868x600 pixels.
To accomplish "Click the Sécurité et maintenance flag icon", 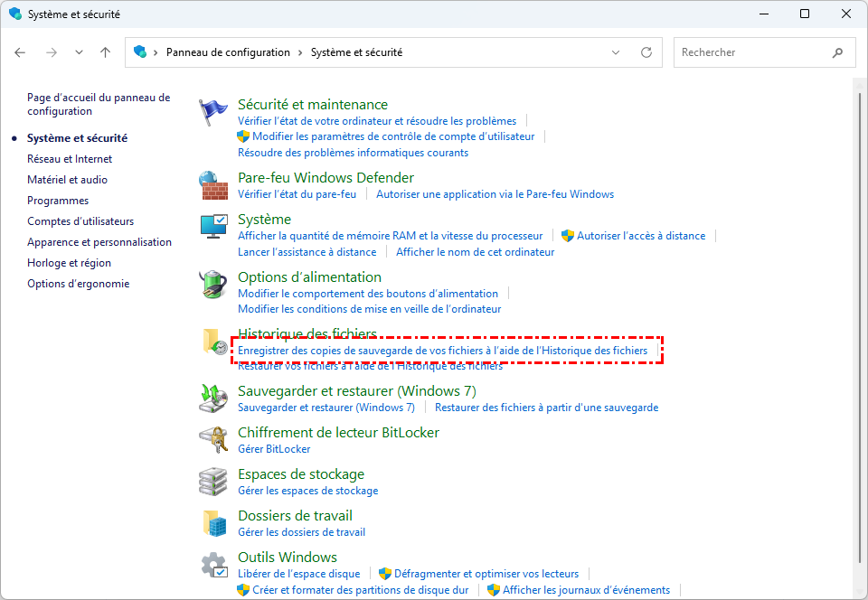I will 214,112.
